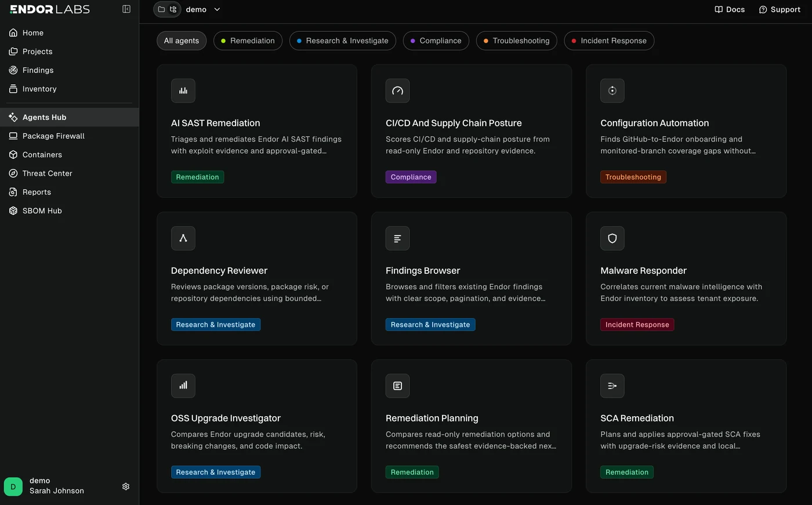The width and height of the screenshot is (812, 505).
Task: Click Research & Investigate tag on Dependency Reviewer
Action: click(x=215, y=324)
